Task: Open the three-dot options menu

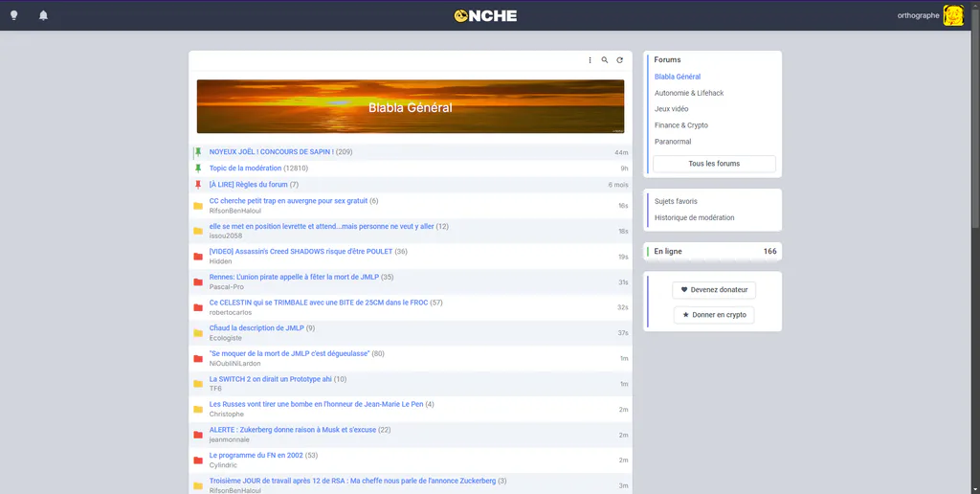Action: tap(590, 60)
